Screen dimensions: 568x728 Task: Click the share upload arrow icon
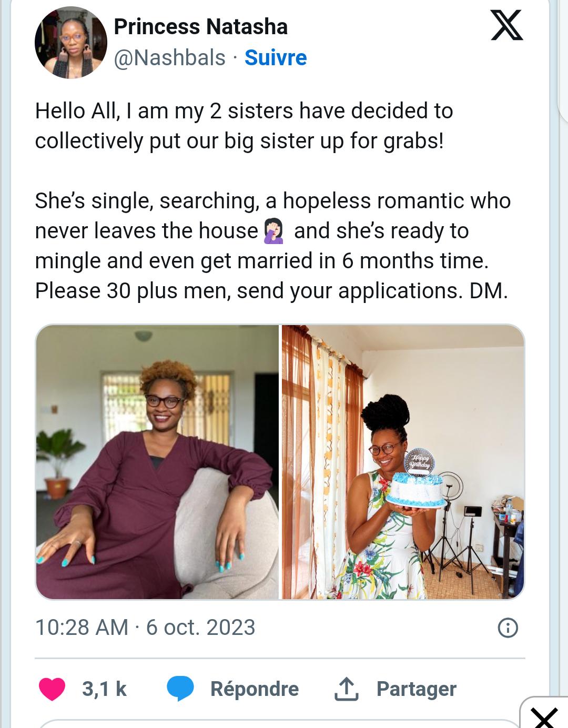pos(346,689)
